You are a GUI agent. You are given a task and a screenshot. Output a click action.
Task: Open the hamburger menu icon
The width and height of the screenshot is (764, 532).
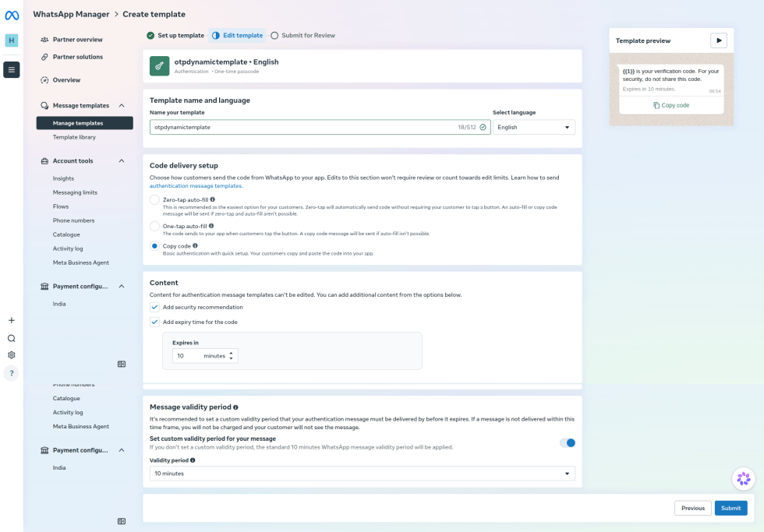point(11,69)
